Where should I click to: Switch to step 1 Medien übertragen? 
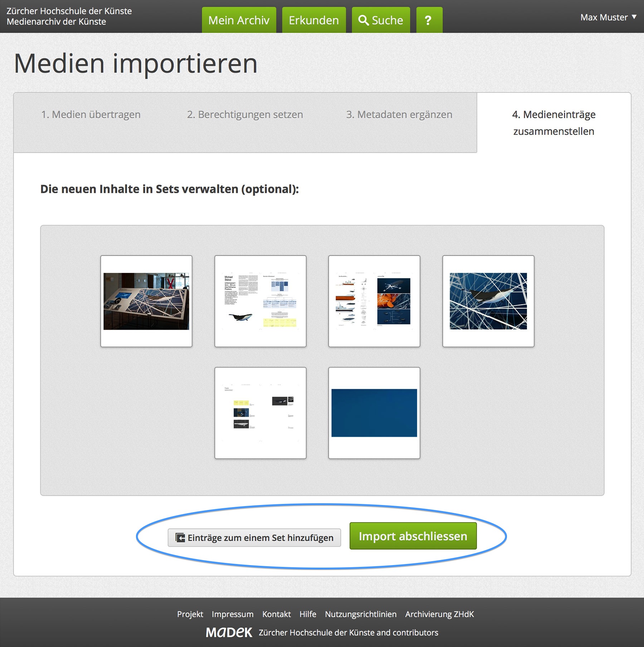point(91,114)
